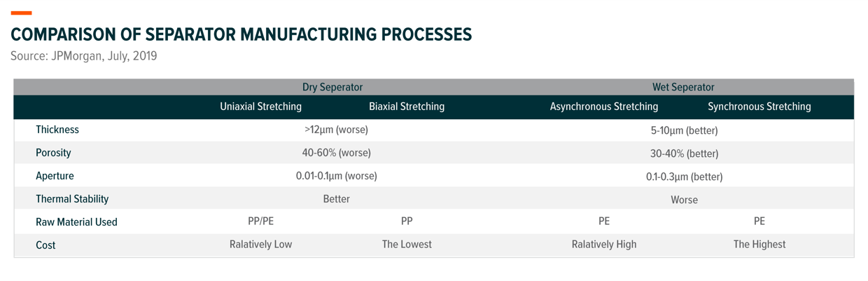Click the PP/PE raw material cell
Screen dimensions: 868x281
click(260, 221)
